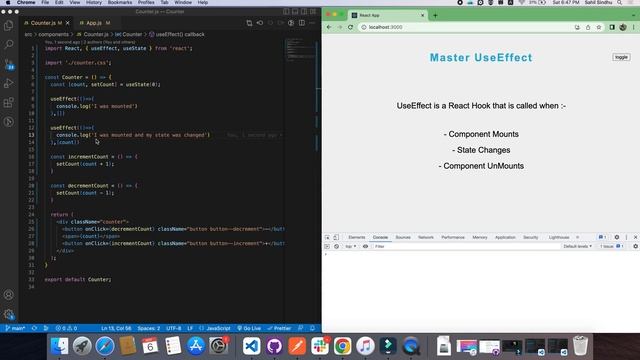Open 'UTF-8' encoding selector
640x360 pixels.
tap(173, 328)
